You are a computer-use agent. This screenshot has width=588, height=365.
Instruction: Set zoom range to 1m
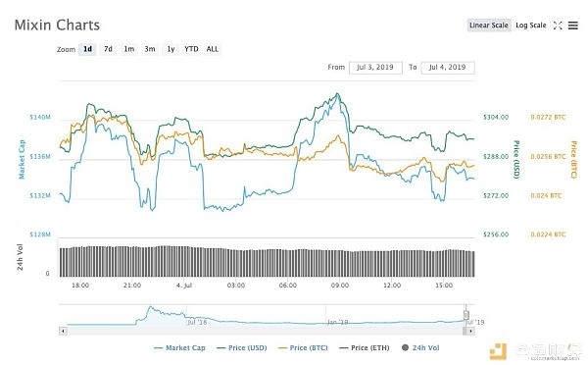pos(129,49)
